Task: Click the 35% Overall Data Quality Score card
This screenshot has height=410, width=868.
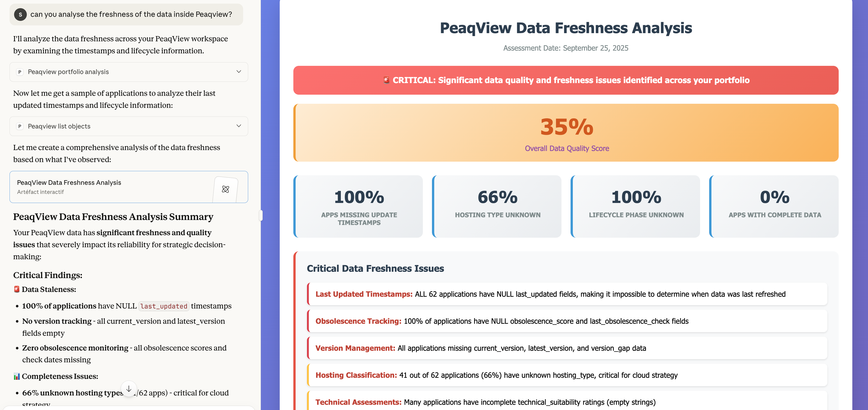Action: click(x=566, y=133)
